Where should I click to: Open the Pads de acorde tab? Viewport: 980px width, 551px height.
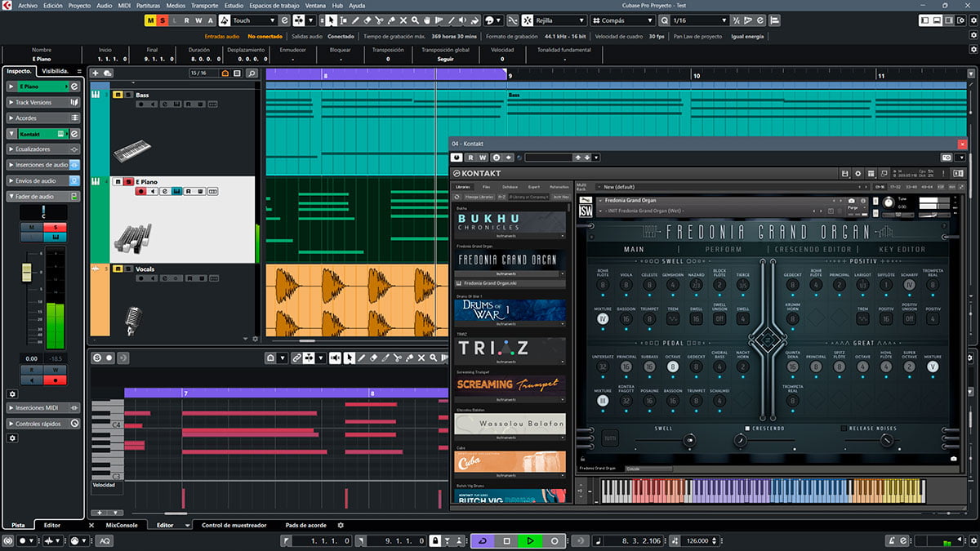pyautogui.click(x=305, y=525)
